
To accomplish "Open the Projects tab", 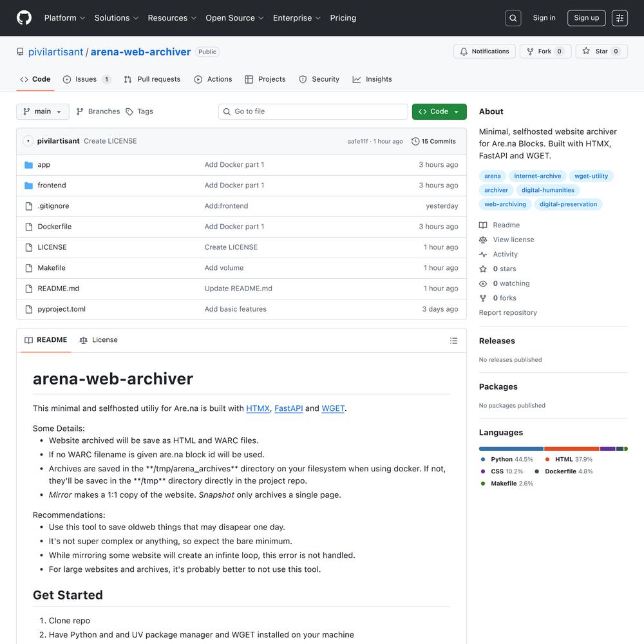I will [265, 79].
